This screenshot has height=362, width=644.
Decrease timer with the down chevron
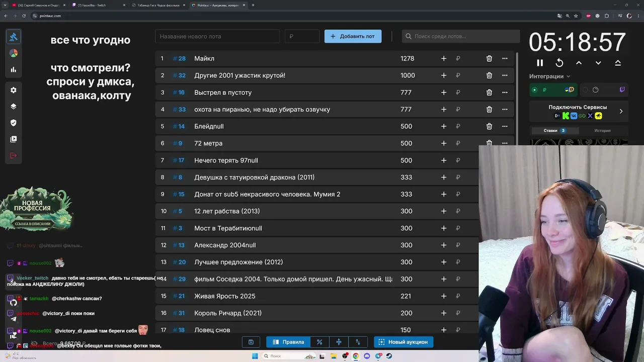tap(598, 63)
